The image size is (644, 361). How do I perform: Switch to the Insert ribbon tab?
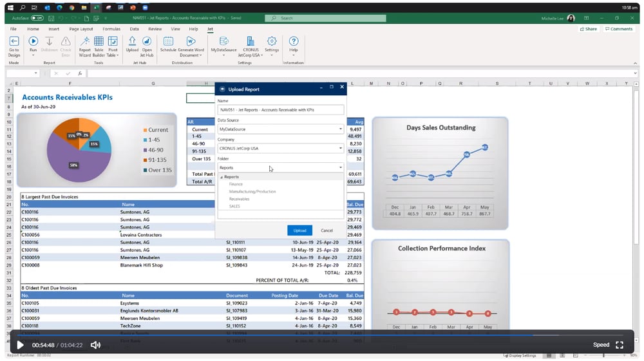(54, 29)
